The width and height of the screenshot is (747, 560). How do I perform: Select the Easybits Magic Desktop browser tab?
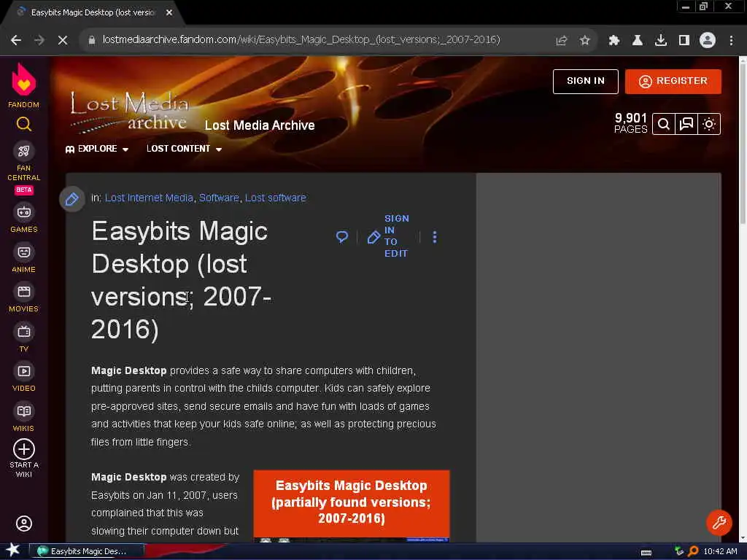[93, 12]
